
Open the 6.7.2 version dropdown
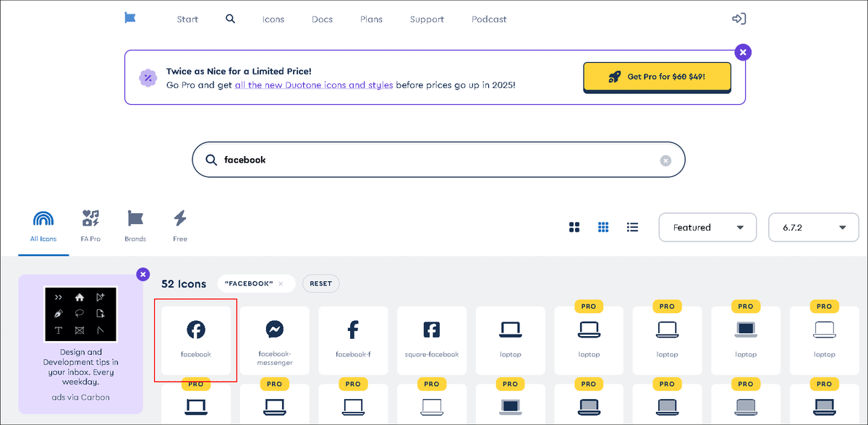click(814, 227)
